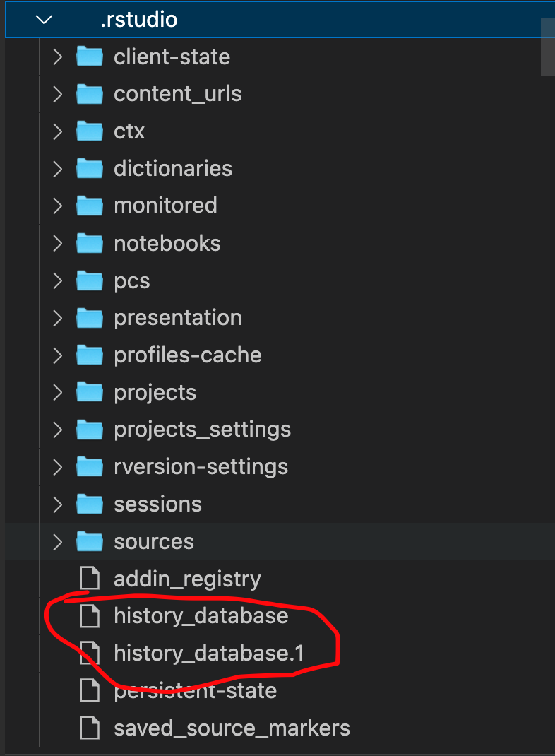Image resolution: width=555 pixels, height=756 pixels.
Task: Expand the pcs folder arrow
Action: click(x=58, y=280)
